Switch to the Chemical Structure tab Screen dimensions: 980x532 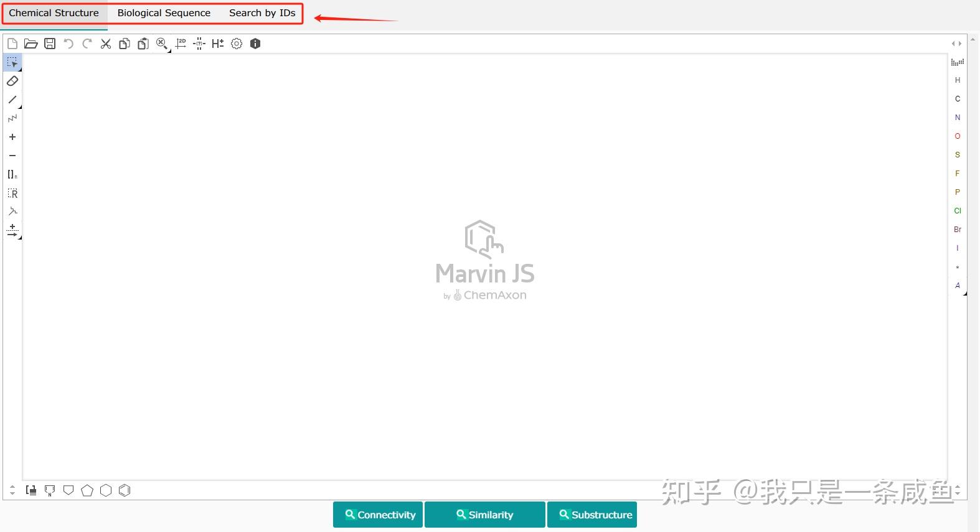tap(54, 13)
